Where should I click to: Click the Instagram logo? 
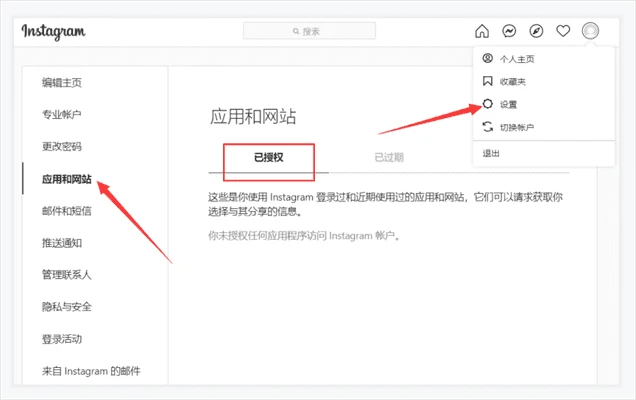pos(53,31)
